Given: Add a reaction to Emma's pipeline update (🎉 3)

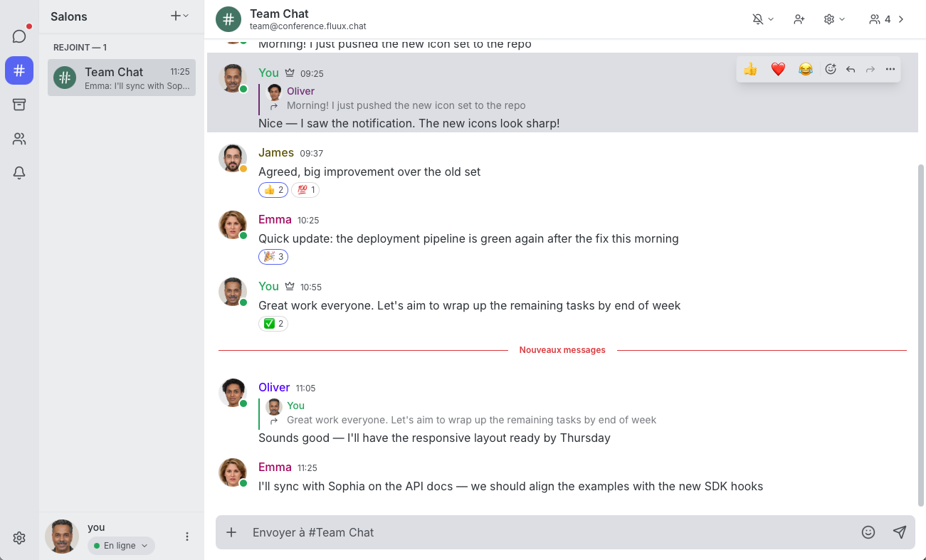Looking at the screenshot, I should [273, 257].
